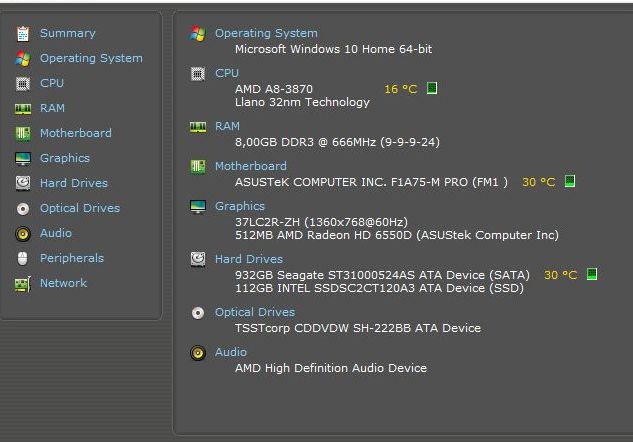Click the green status icon beside motherboard temperature
The height and width of the screenshot is (442, 633).
coord(570,181)
